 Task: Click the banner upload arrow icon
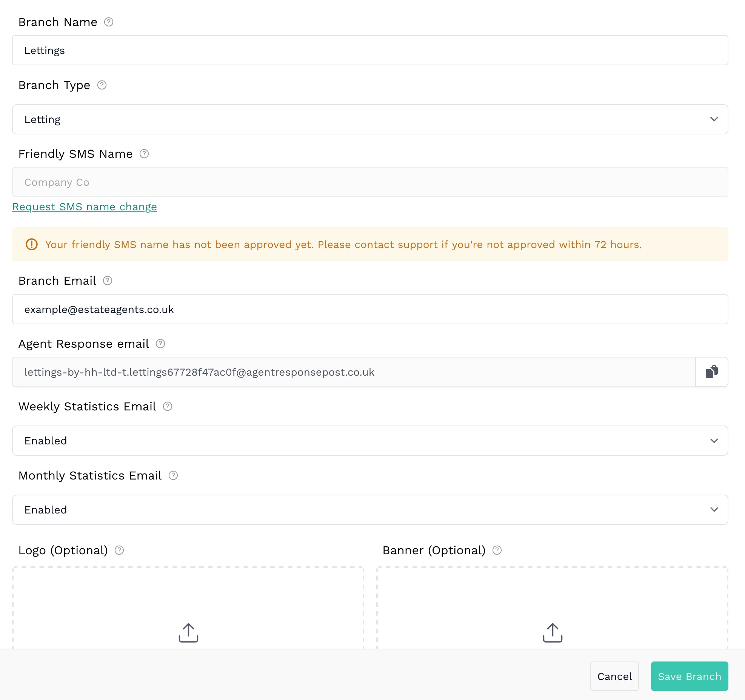coord(553,632)
